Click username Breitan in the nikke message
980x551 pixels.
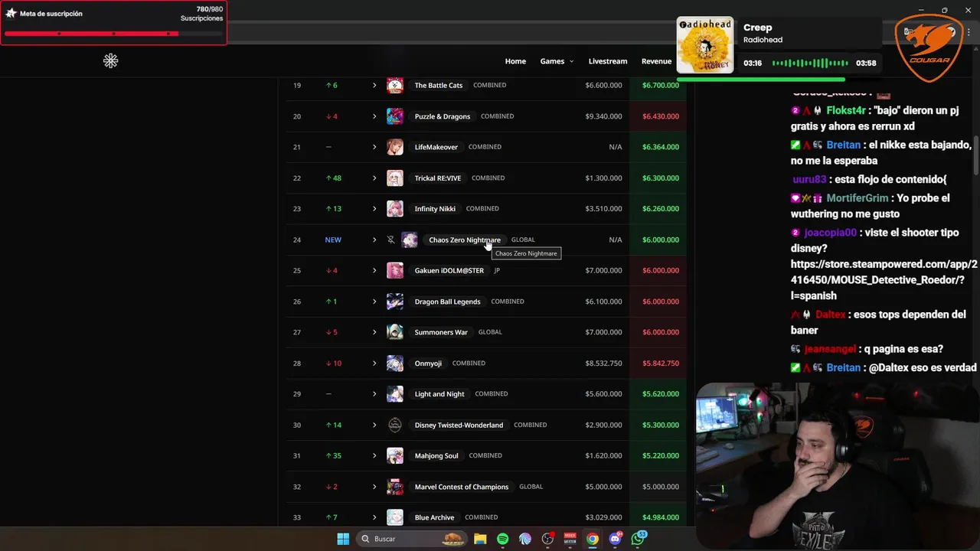coord(844,145)
